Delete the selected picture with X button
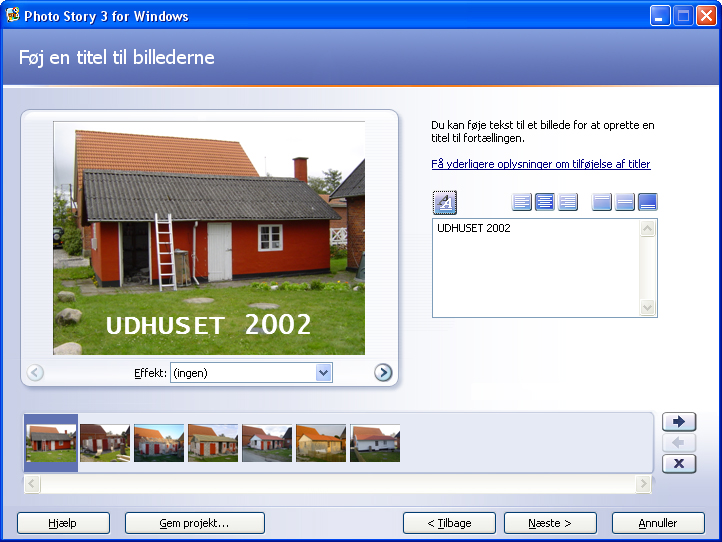 tap(679, 463)
